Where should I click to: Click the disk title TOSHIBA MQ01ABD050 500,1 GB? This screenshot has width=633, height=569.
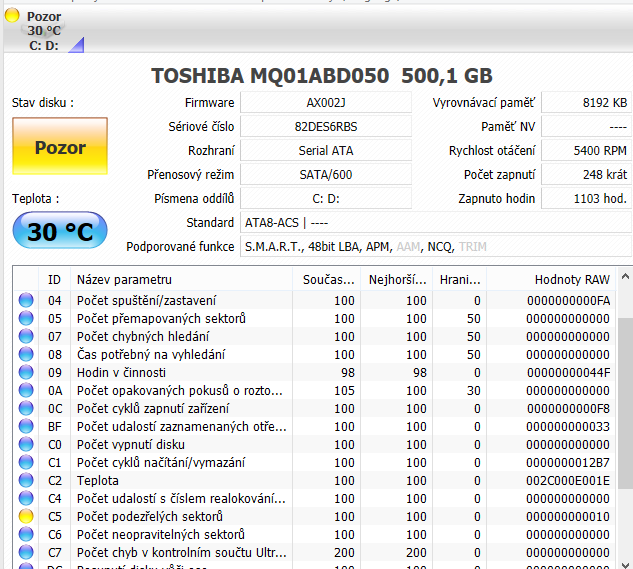click(x=322, y=76)
